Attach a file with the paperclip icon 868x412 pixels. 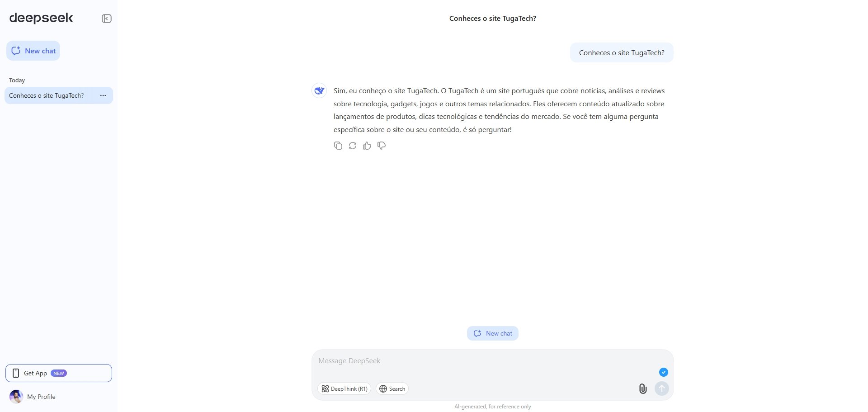click(643, 388)
